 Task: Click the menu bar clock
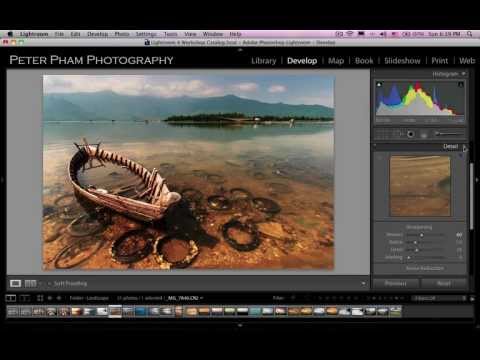coord(444,34)
